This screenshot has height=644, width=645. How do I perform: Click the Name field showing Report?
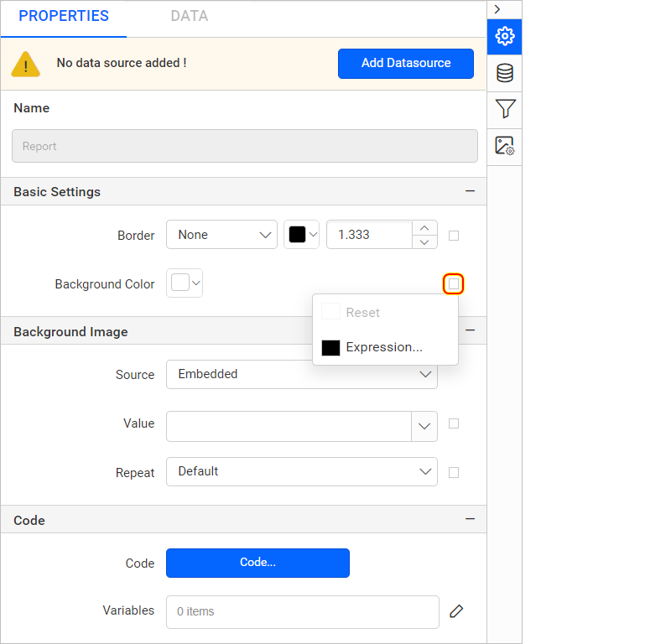click(245, 146)
